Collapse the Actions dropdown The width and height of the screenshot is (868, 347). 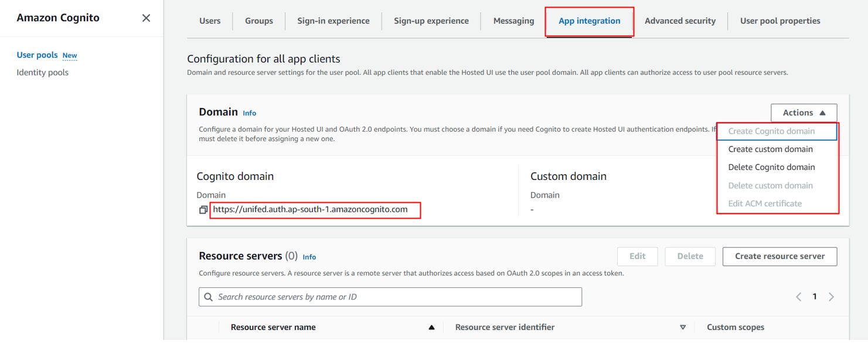(804, 113)
